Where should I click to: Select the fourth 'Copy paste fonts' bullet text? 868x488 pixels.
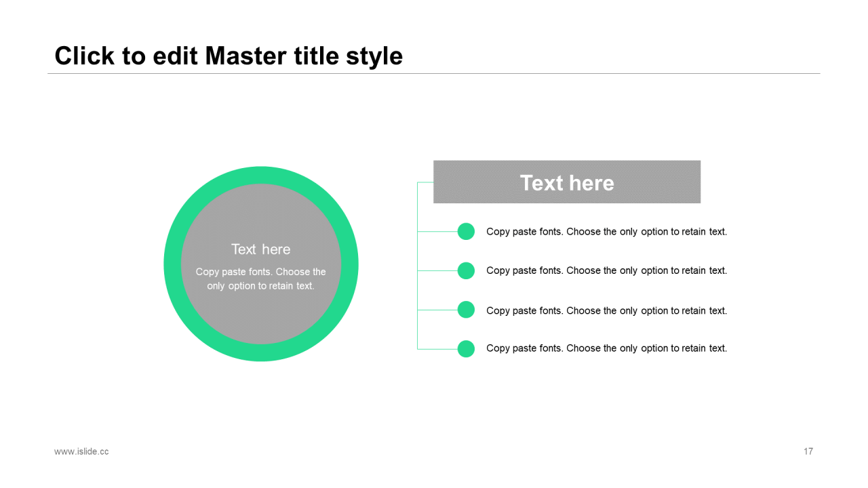coord(606,348)
